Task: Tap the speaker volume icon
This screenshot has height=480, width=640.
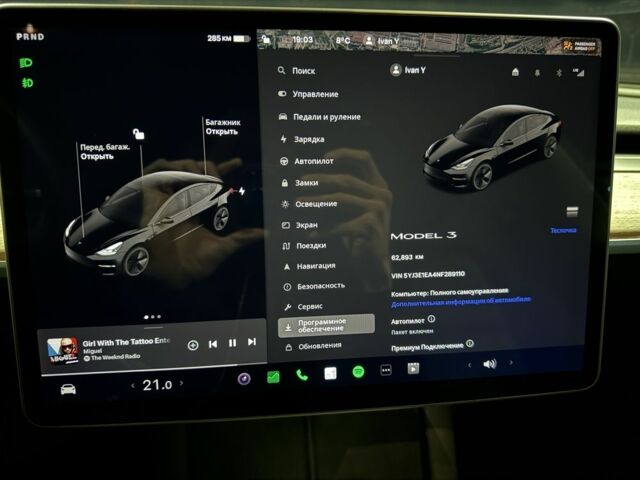Action: point(489,364)
